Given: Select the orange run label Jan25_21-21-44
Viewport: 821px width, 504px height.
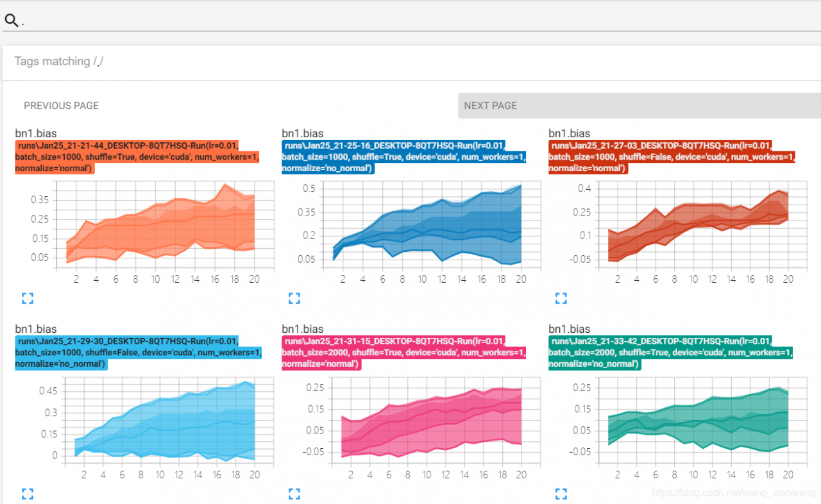Looking at the screenshot, I should point(137,157).
